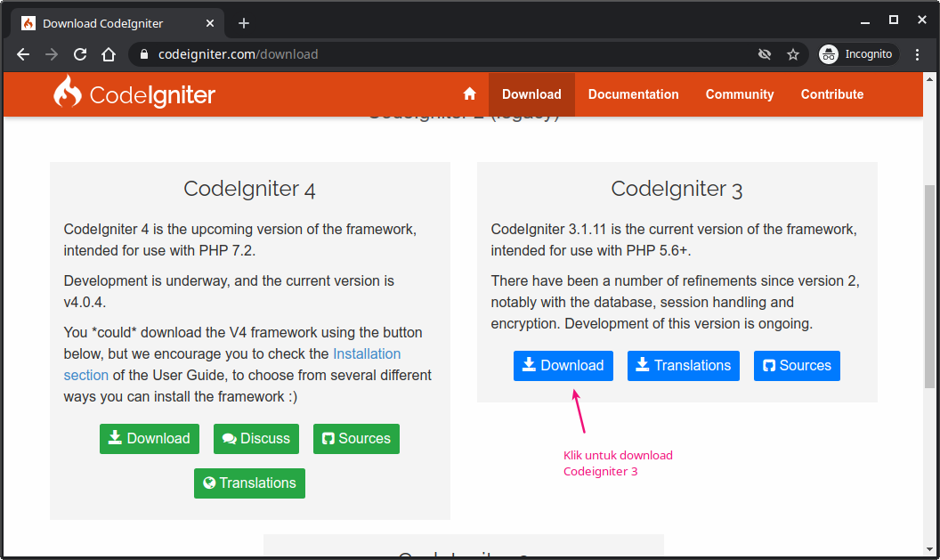Click the browser home button

[x=109, y=54]
